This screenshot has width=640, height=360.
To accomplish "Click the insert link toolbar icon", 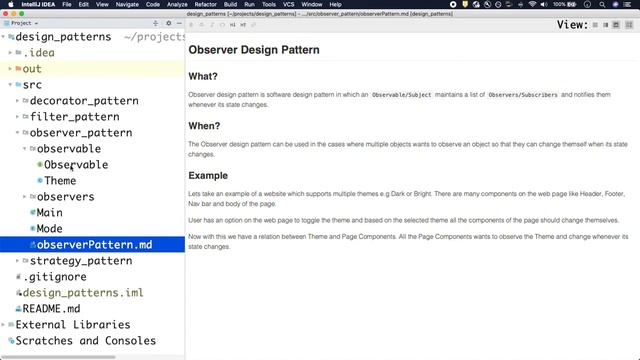I will [x=253, y=25].
